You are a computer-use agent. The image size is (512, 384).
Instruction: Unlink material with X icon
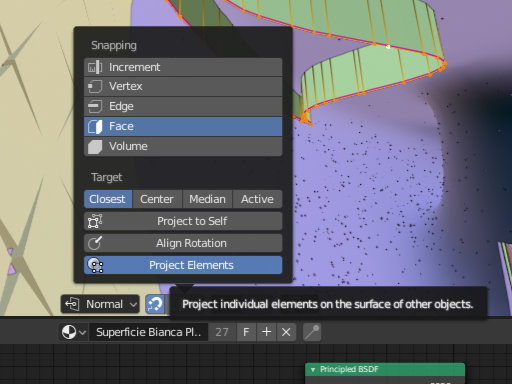click(x=286, y=332)
